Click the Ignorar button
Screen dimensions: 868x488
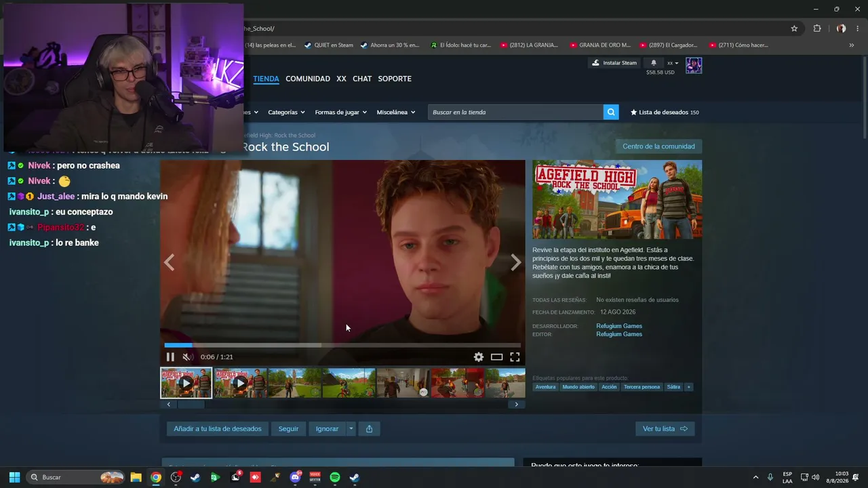coord(327,429)
